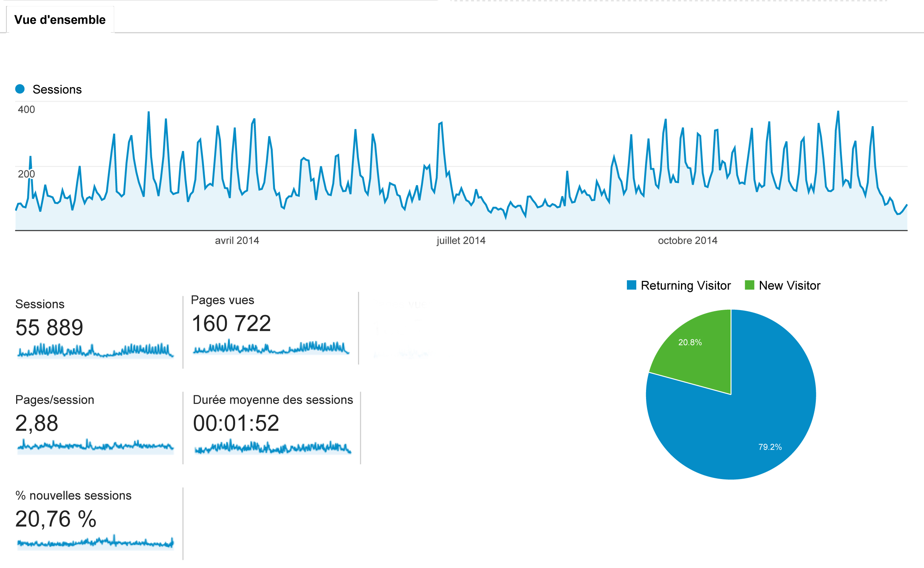This screenshot has height=568, width=924.
Task: Open the Vue d'ensemble tab
Action: [60, 20]
